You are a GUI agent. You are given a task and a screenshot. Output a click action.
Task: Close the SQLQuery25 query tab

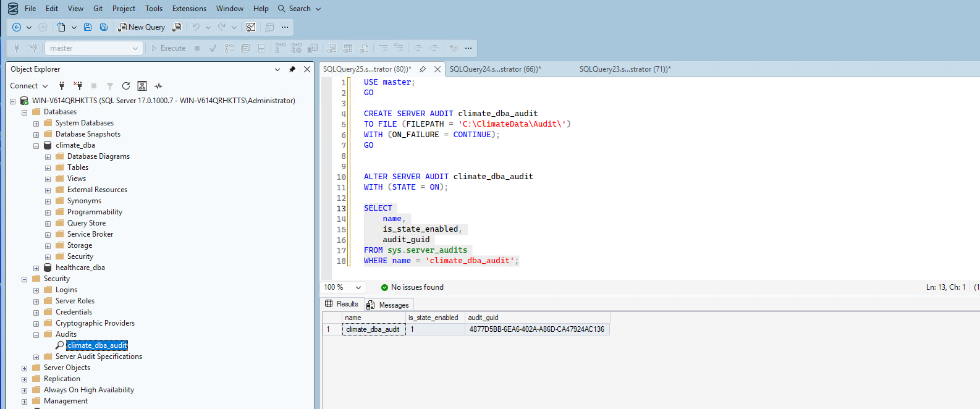[437, 69]
